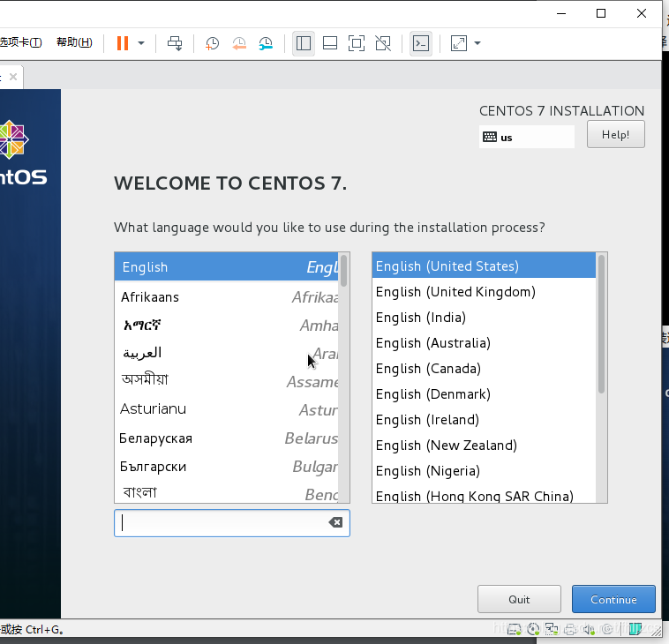This screenshot has width=669, height=644.
Task: Close the virtual machine tab
Action: coord(13,77)
